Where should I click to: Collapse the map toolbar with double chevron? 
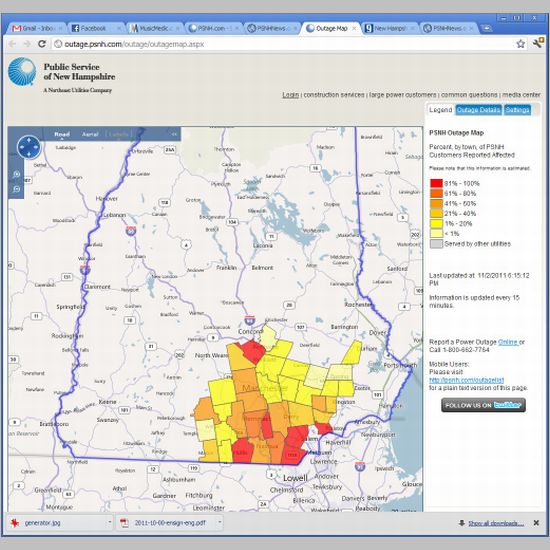(174, 134)
